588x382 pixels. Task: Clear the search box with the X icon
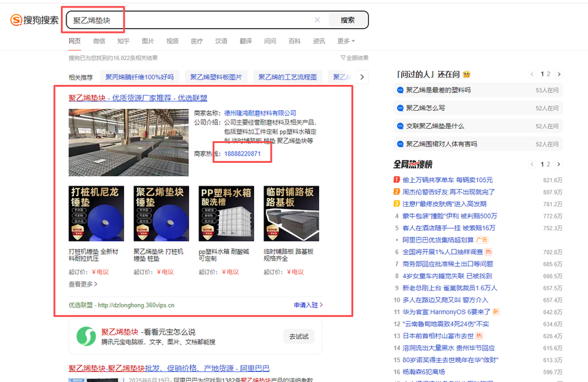[x=317, y=20]
